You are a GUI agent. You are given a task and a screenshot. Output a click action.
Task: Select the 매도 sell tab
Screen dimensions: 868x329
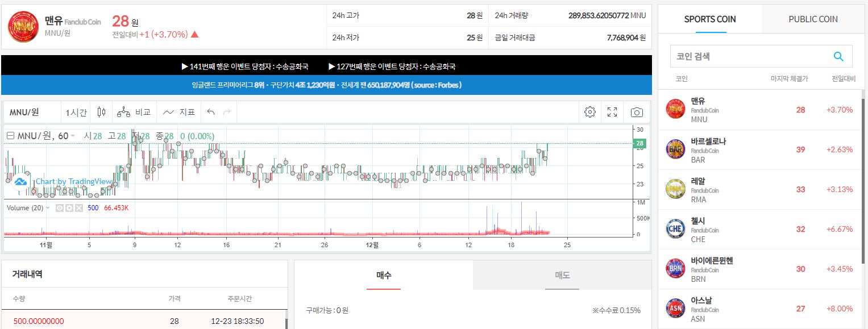tap(562, 275)
